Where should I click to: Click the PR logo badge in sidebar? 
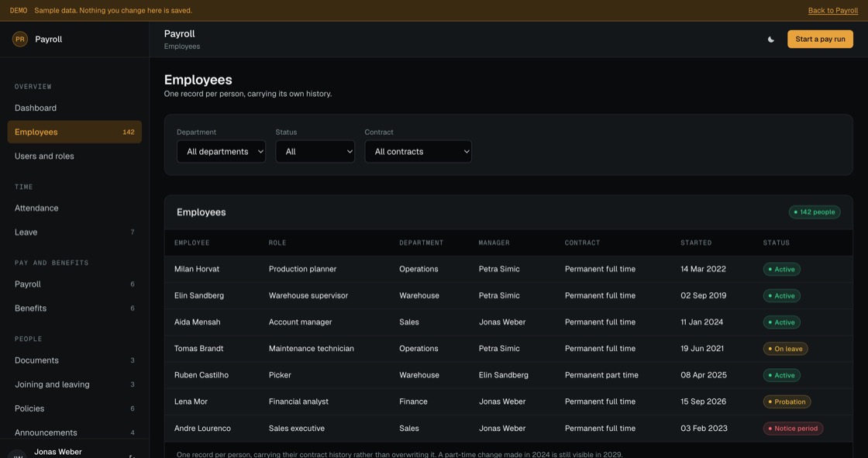click(20, 40)
